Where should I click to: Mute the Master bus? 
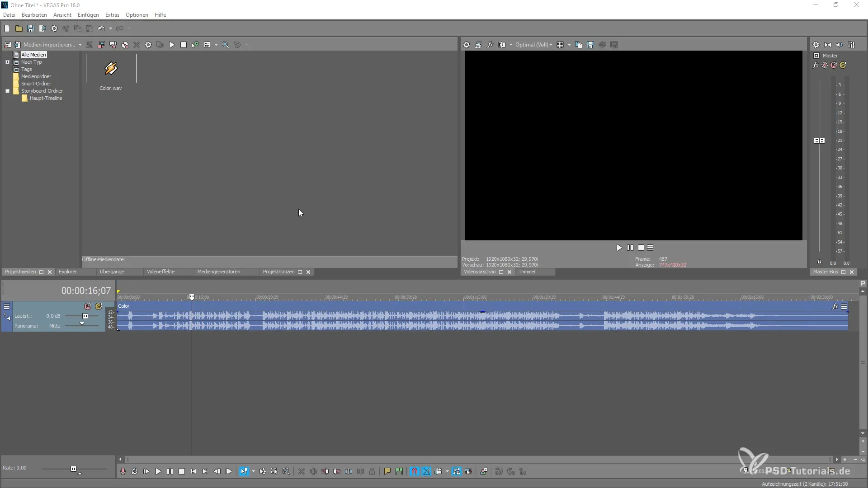click(834, 65)
